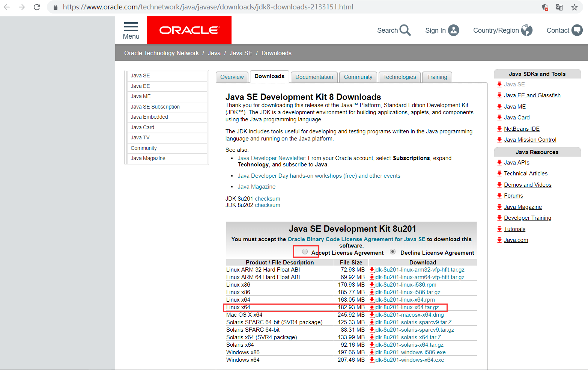588x370 pixels.
Task: Open Java Mission Control link
Action: (x=530, y=140)
